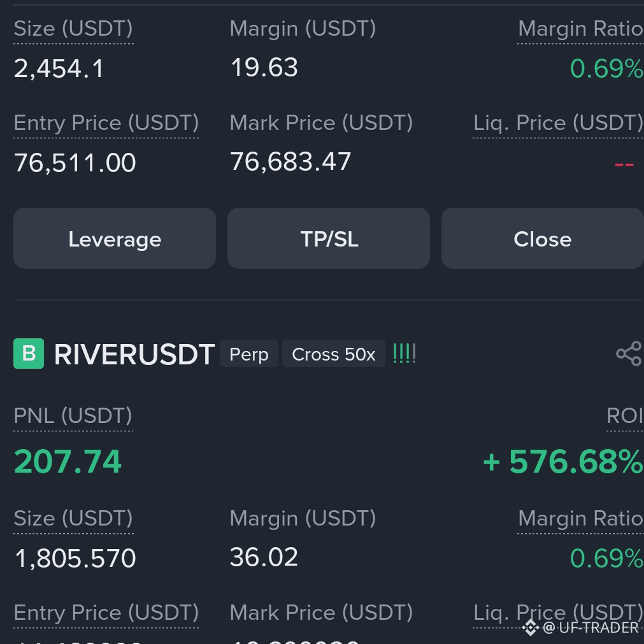Select the +576.68% ROI value
Image resolution: width=644 pixels, height=644 pixels.
(x=563, y=462)
